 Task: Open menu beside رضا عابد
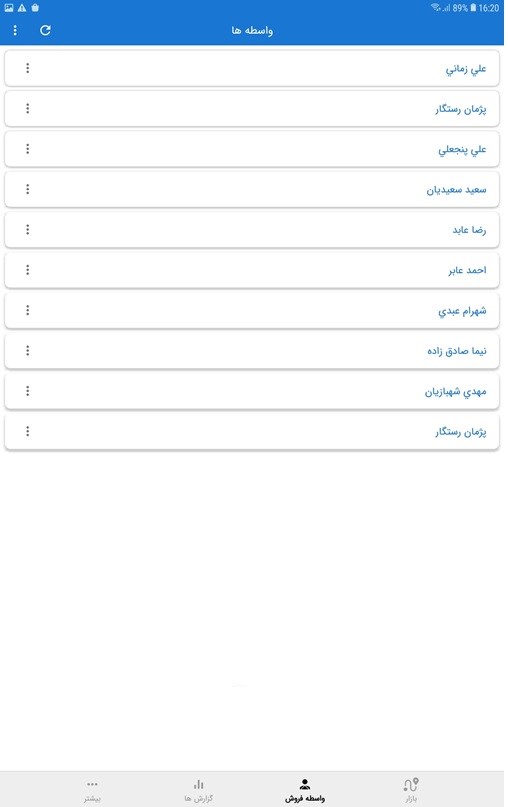point(27,230)
